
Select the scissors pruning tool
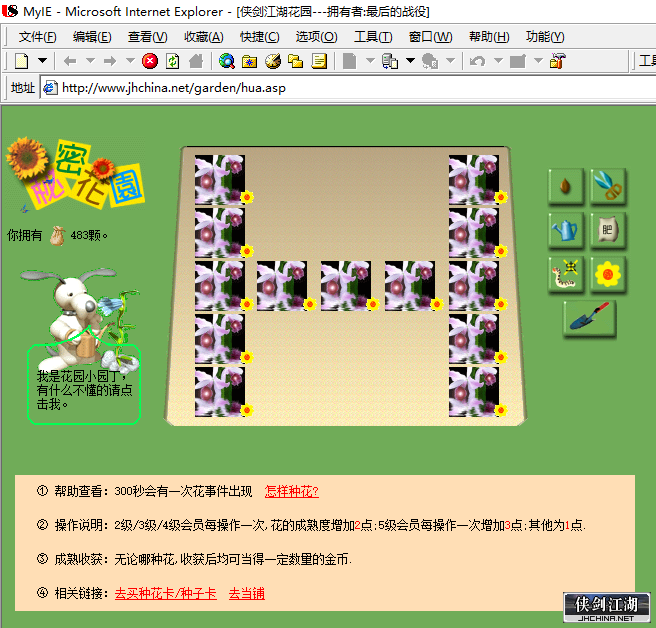[x=608, y=186]
